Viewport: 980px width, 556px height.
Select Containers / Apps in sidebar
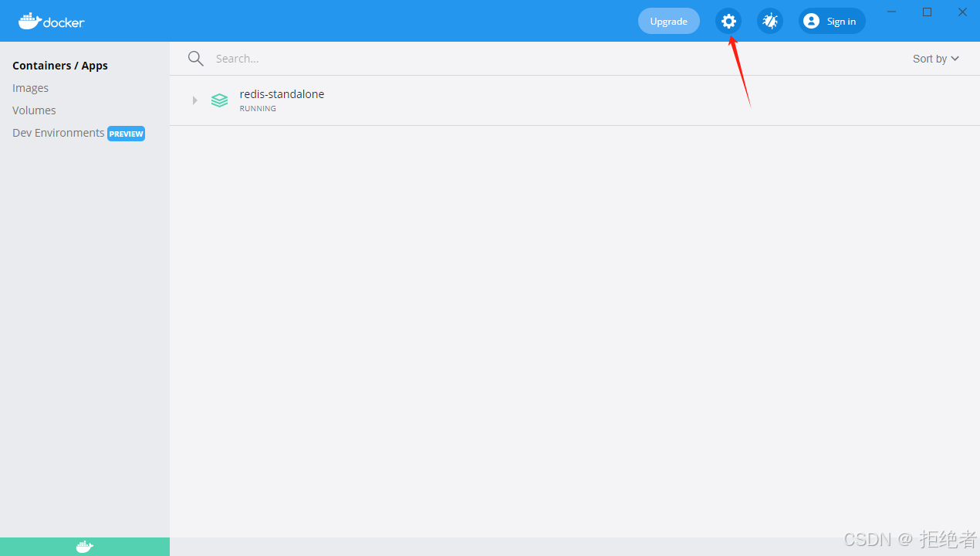pyautogui.click(x=60, y=66)
